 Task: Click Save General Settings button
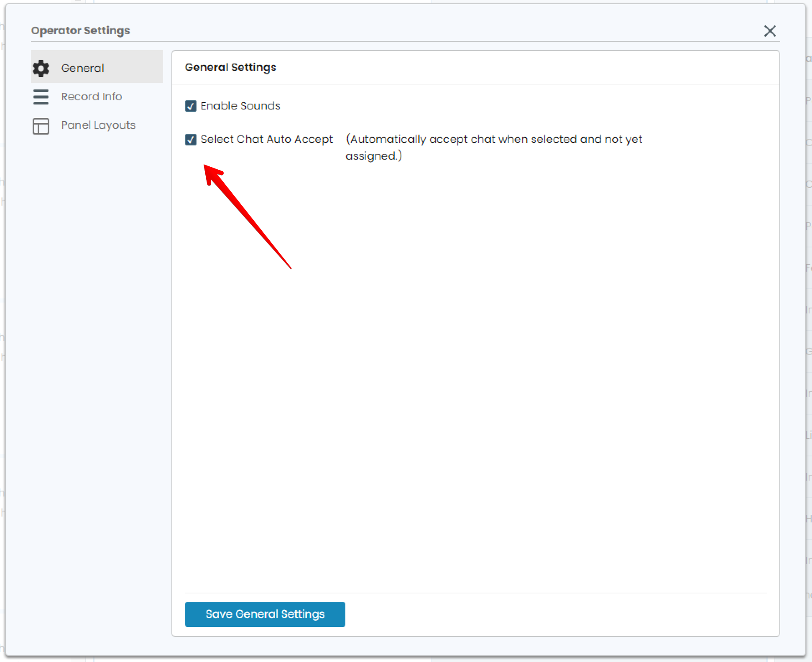click(x=265, y=614)
